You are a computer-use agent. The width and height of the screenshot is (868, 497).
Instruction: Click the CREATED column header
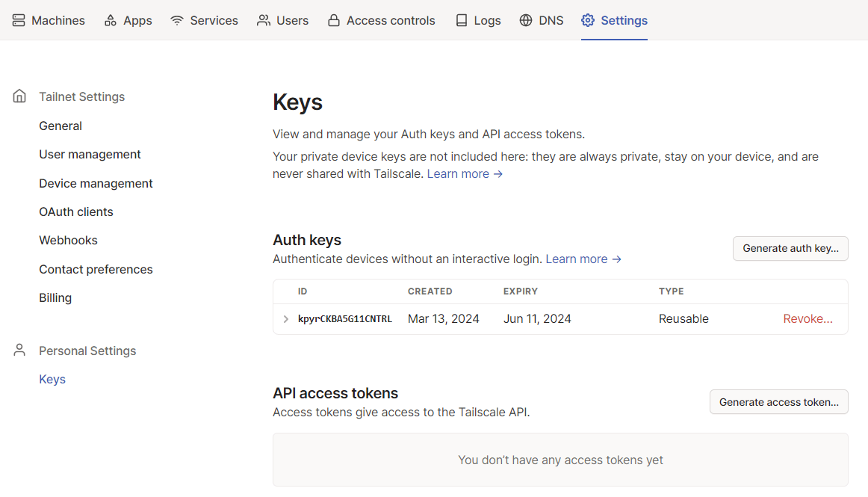430,291
